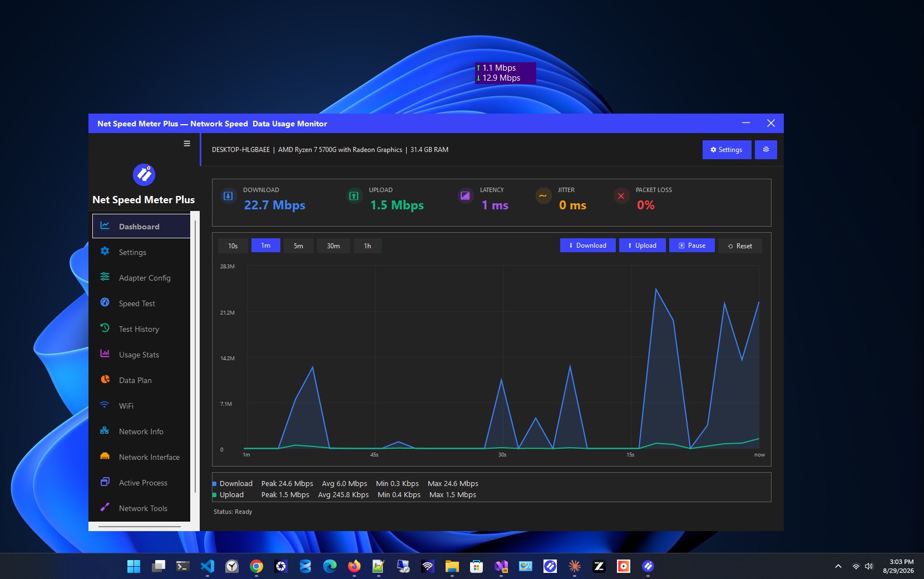Select the 5m time range
The image size is (924, 579).
click(x=299, y=246)
